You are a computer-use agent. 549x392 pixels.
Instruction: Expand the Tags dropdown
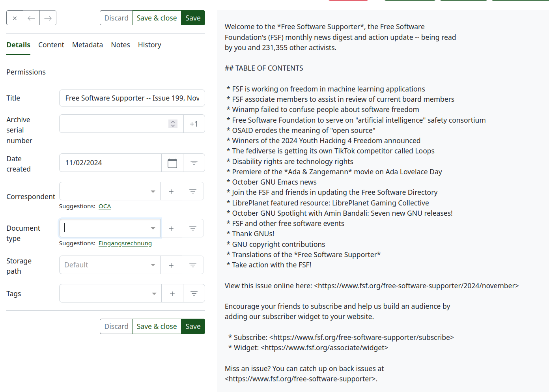tap(154, 293)
